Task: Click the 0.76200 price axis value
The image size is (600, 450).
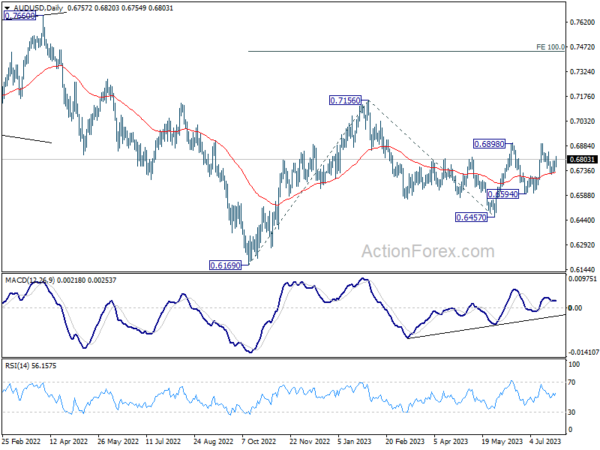Action: [x=582, y=22]
